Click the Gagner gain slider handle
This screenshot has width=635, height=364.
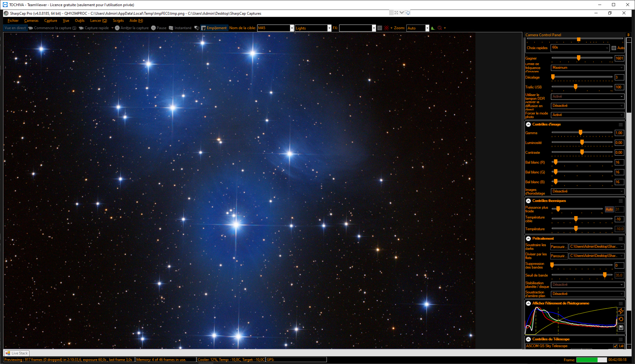(x=579, y=58)
